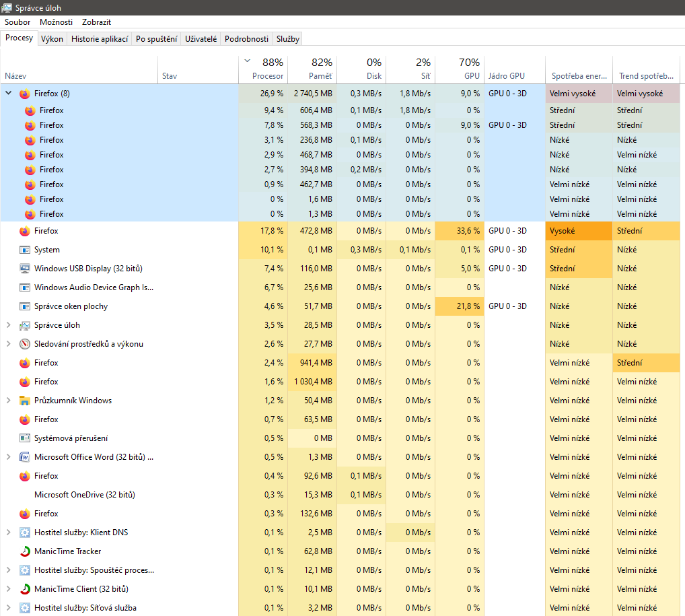Click the System process icon
Image resolution: width=685 pixels, height=616 pixels.
click(x=25, y=250)
